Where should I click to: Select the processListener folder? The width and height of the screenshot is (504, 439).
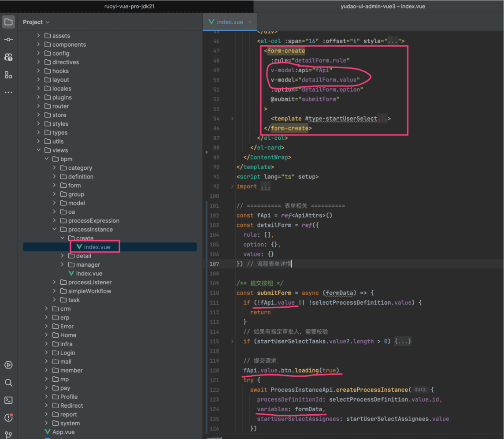[89, 282]
